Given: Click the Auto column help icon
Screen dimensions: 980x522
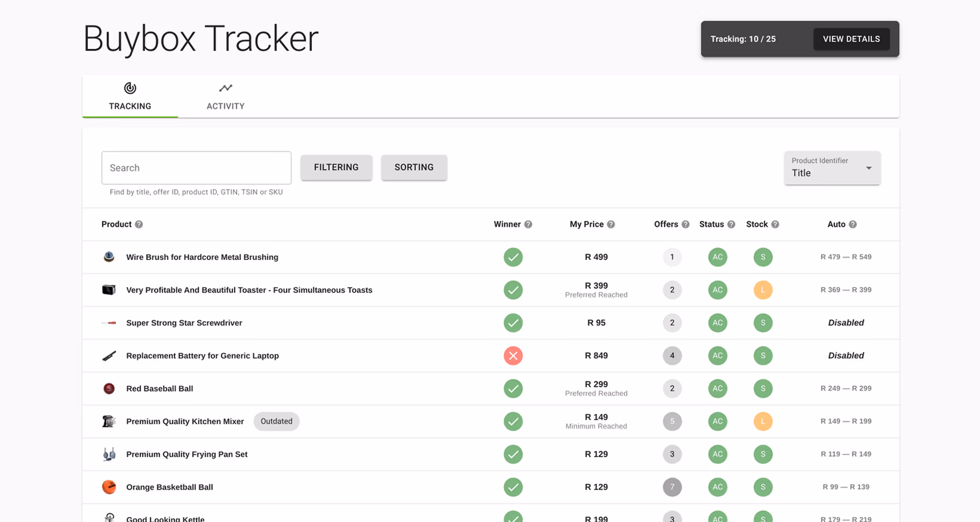Looking at the screenshot, I should coord(853,224).
